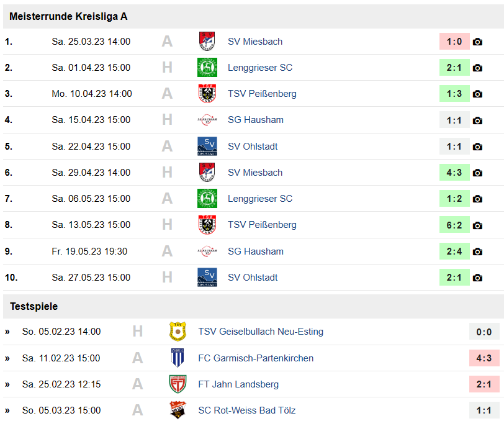Screen dimensions: 504x421
Task: Open the Lenggrieser SC link in match 7
Action: point(260,199)
